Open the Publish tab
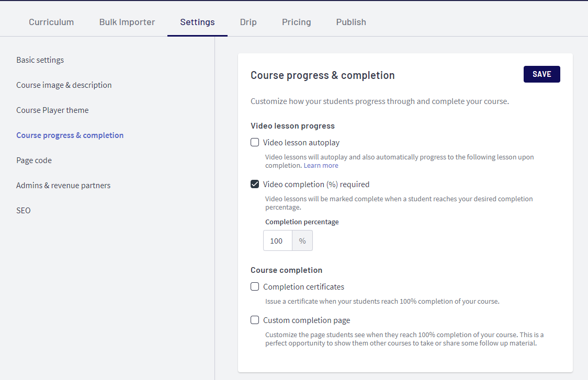Viewport: 588px width, 380px height. point(351,22)
